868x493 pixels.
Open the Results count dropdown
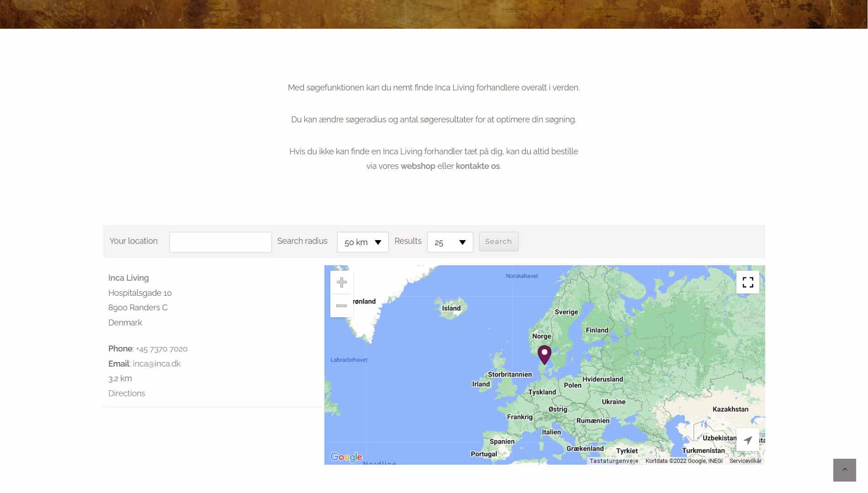[450, 242]
